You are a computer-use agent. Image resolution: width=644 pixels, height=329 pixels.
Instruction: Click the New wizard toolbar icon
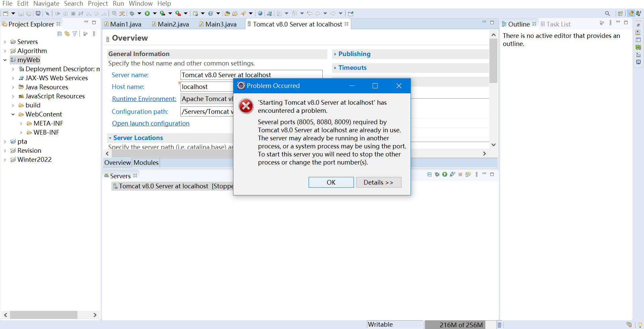[6, 13]
